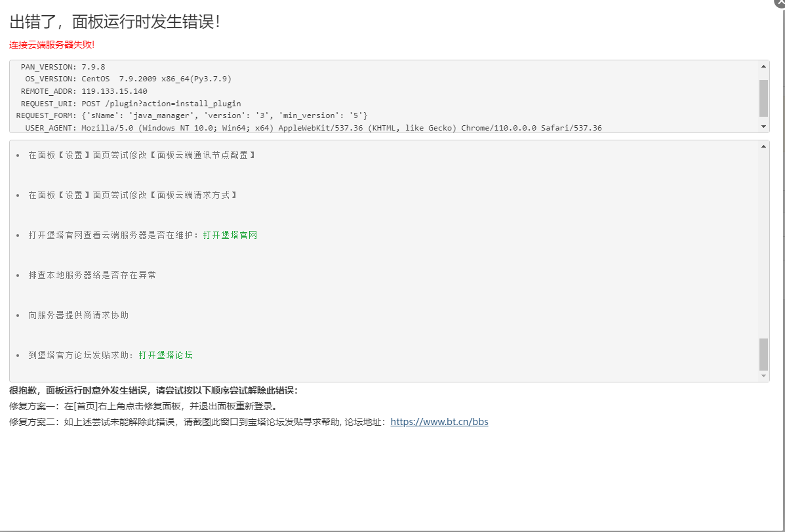This screenshot has width=785, height=532.
Task: Click the debug info box scroll-down arrow
Action: [763, 127]
